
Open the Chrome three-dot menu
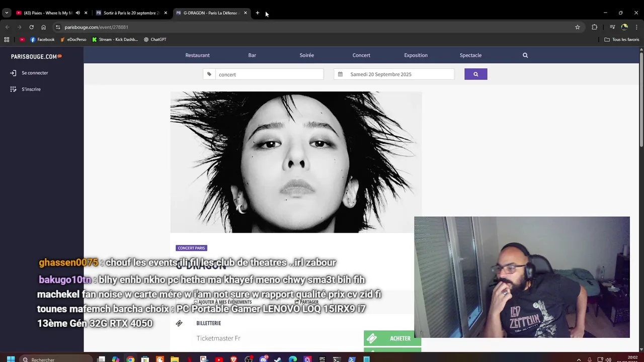636,27
